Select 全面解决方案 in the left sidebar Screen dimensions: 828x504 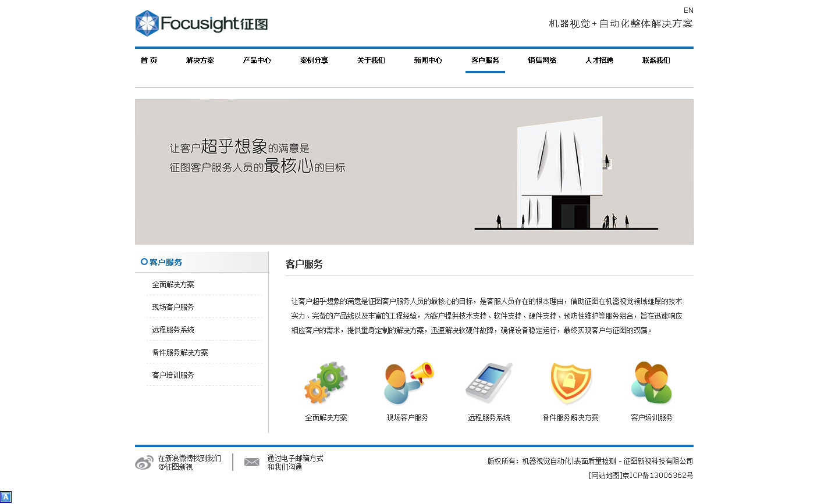tap(173, 284)
